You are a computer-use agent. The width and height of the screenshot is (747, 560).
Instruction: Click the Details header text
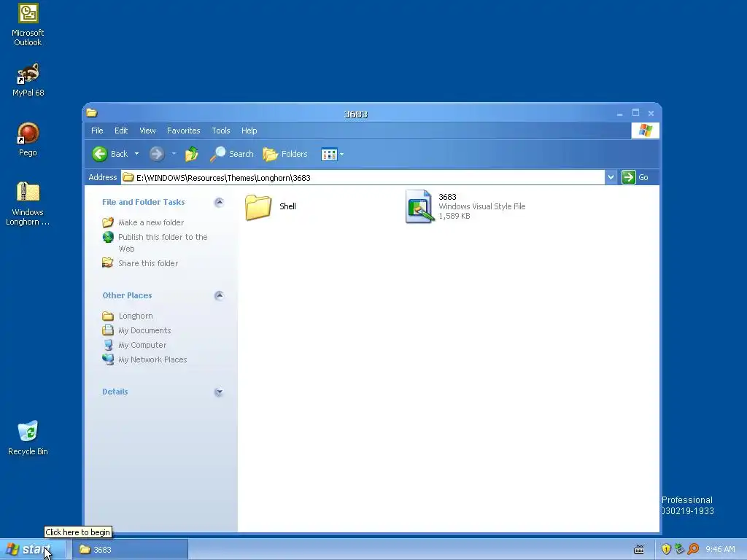[x=115, y=392]
